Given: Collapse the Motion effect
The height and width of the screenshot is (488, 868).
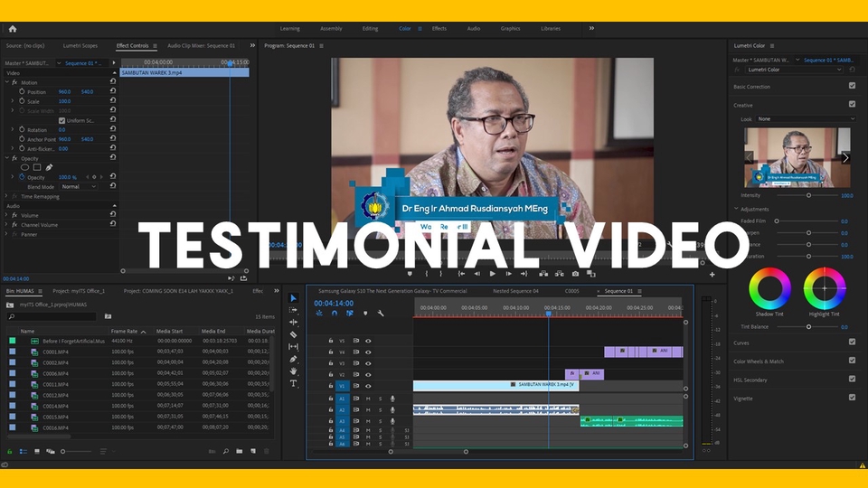Looking at the screenshot, I should 6,82.
